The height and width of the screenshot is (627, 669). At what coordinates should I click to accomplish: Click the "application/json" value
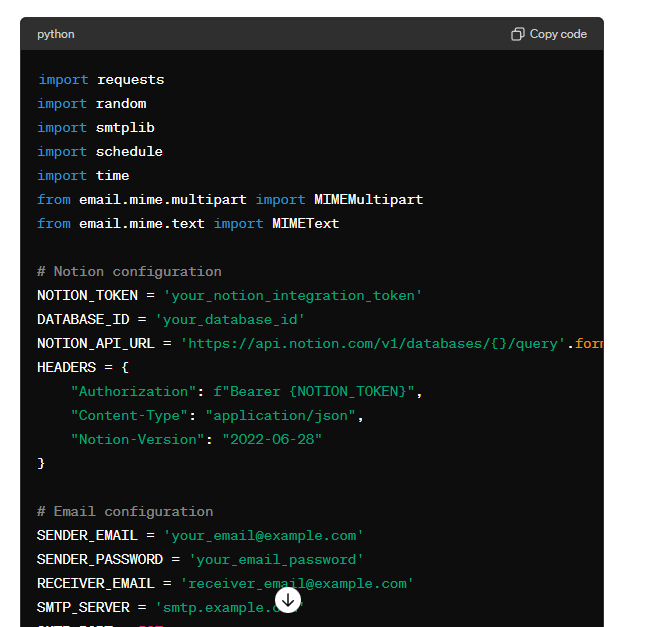(280, 415)
